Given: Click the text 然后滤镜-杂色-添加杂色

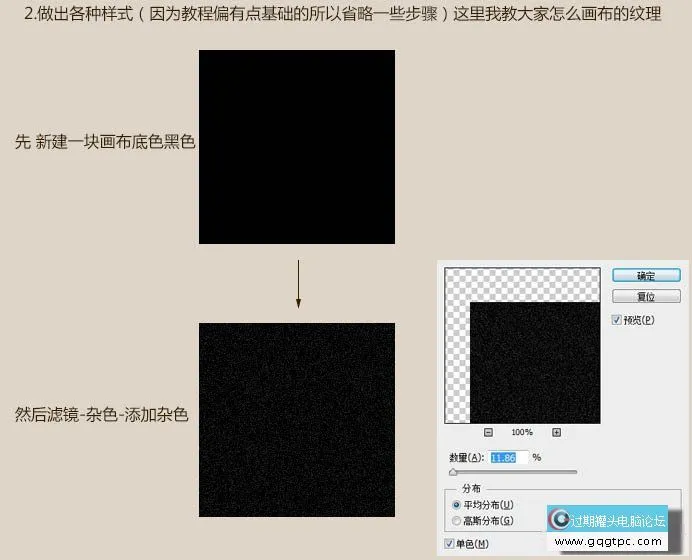Looking at the screenshot, I should [x=102, y=415].
